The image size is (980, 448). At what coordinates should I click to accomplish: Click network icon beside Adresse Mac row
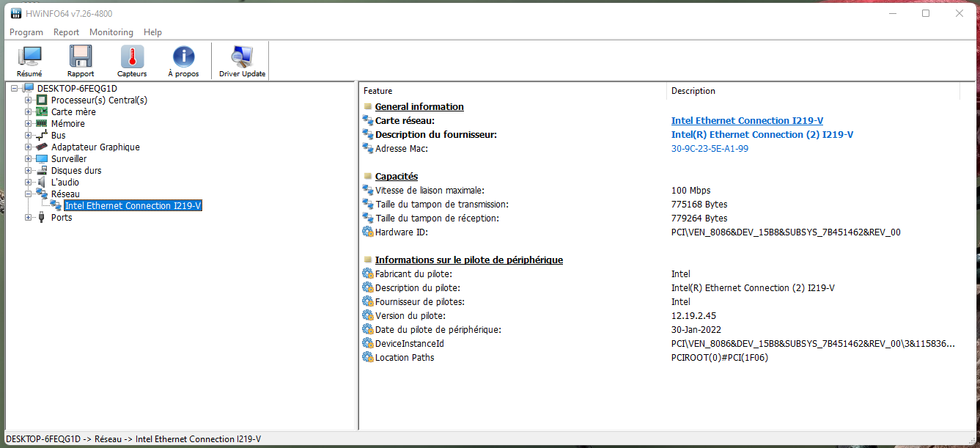(368, 148)
